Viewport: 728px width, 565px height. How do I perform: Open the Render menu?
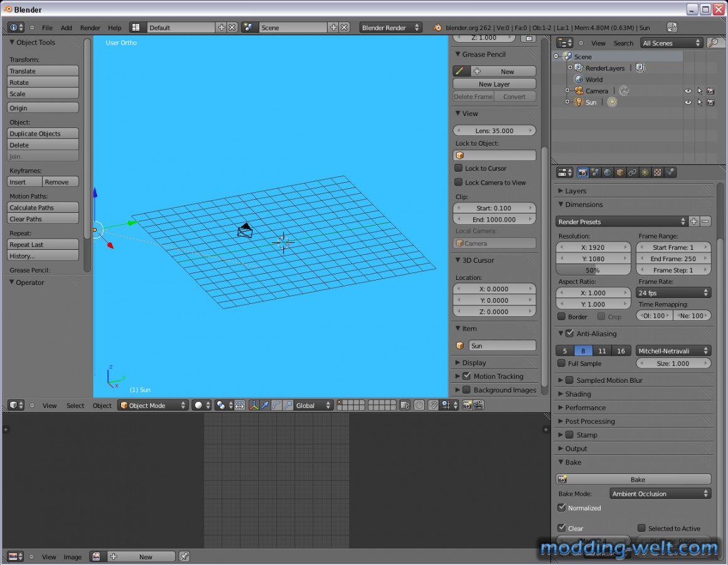tap(90, 28)
